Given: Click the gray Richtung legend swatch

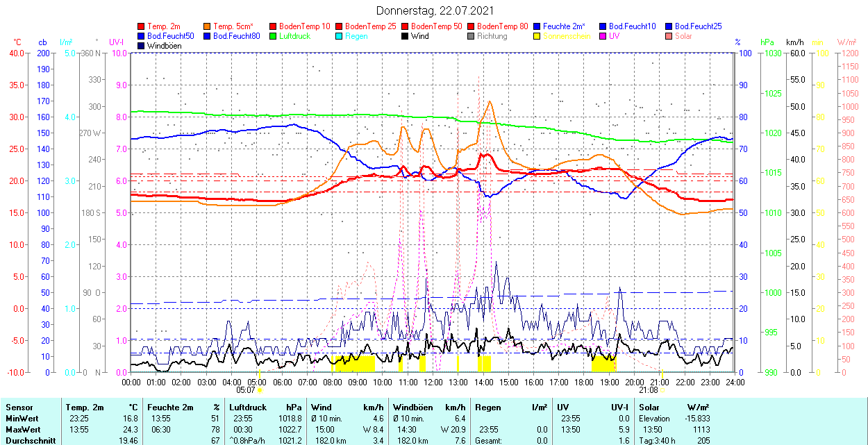Looking at the screenshot, I should click(x=471, y=36).
